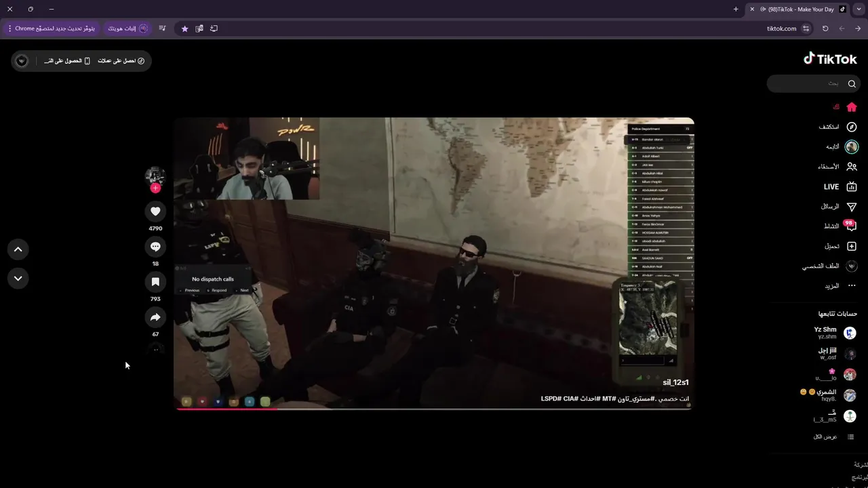The image size is (868, 488).
Task: Click the 4790 likes count
Action: (155, 228)
